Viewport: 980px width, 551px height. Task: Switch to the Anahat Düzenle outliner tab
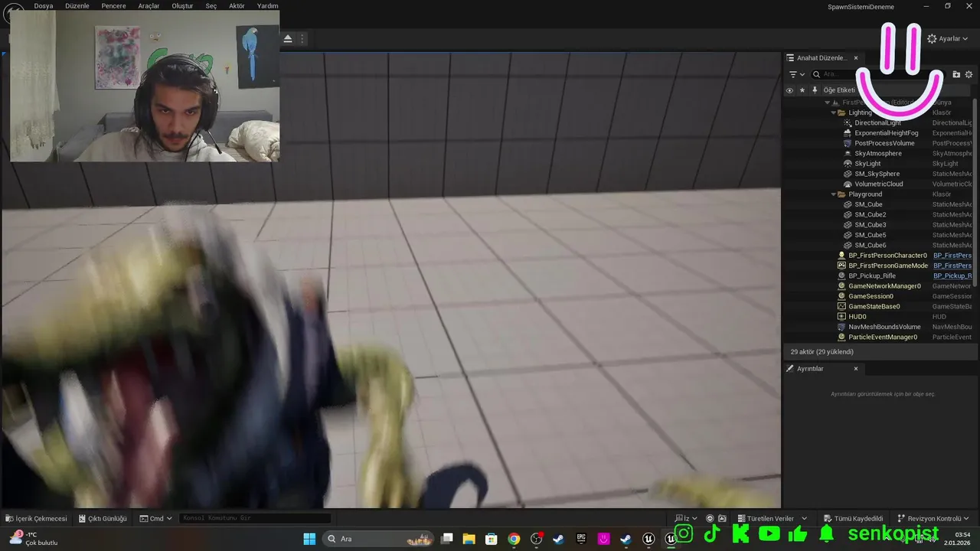tap(822, 58)
